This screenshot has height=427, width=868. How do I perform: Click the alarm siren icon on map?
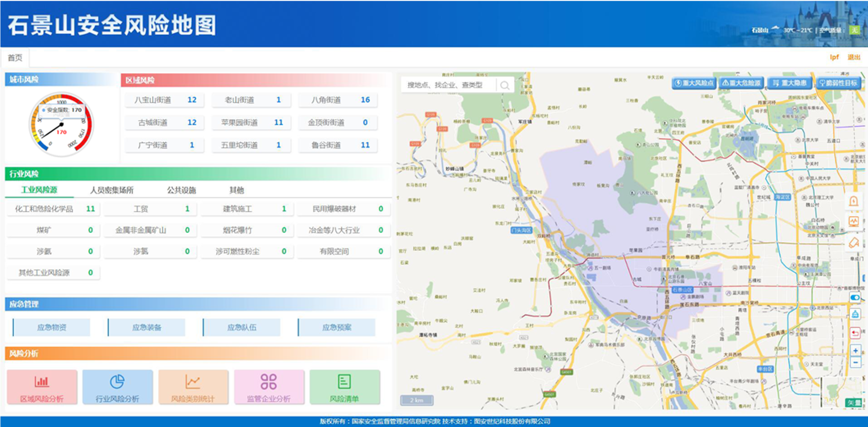[x=853, y=201]
